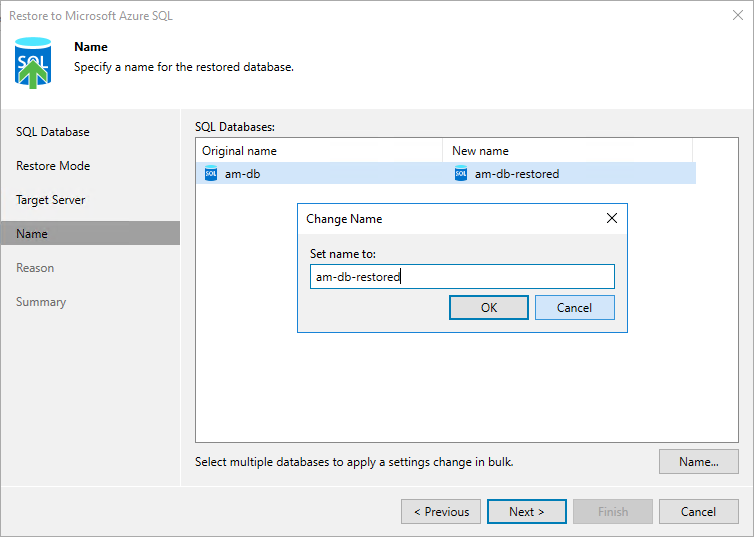Switch to the Target Server step
Screen dimensions: 754x537
coord(51,200)
